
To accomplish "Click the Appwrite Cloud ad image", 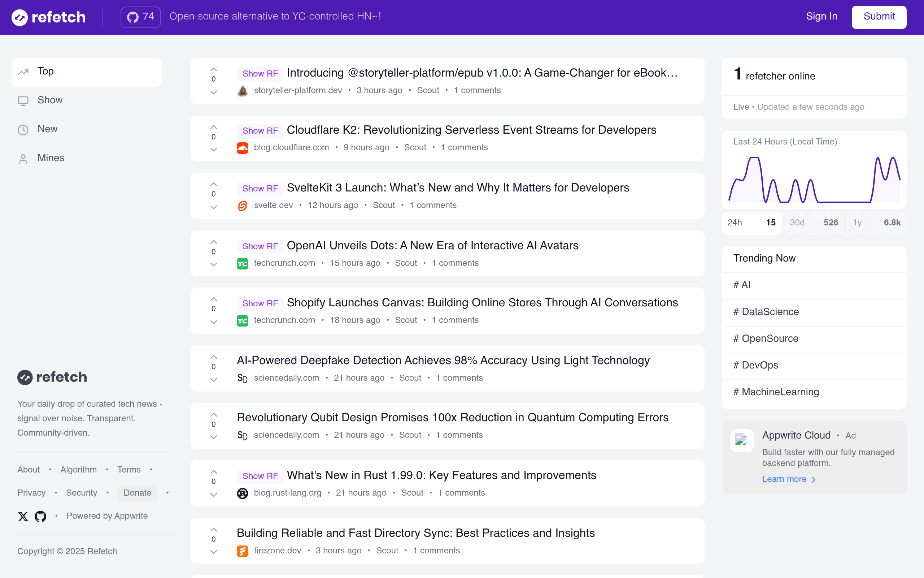I will point(741,440).
